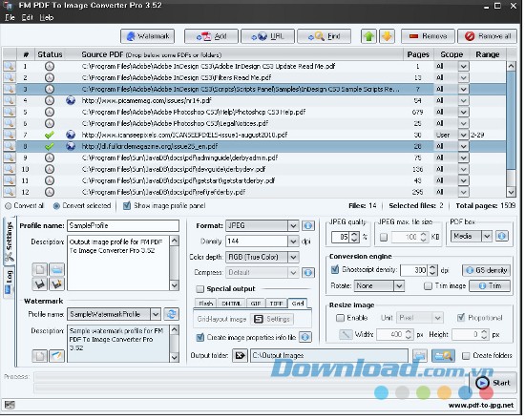
Task: Open preview magnifier for row 12
Action: [10, 193]
